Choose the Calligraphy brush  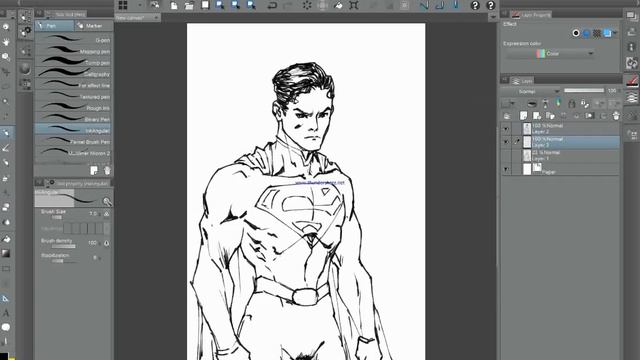point(73,74)
